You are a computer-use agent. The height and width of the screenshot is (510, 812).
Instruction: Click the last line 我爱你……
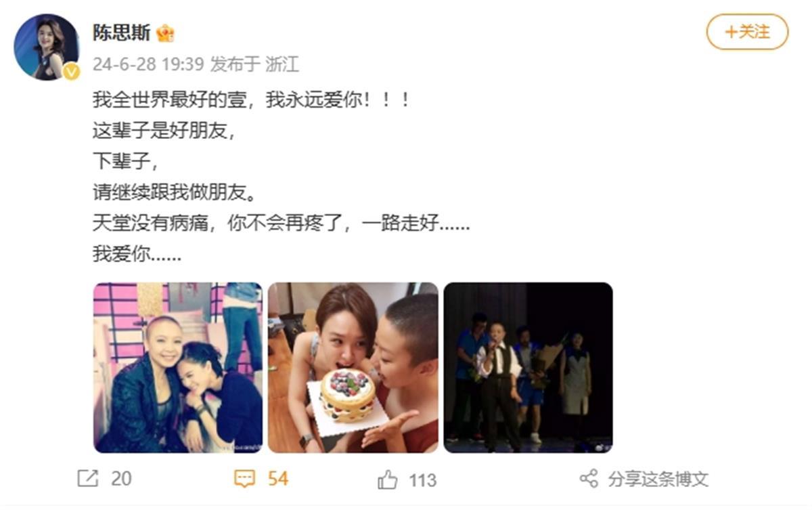click(137, 255)
